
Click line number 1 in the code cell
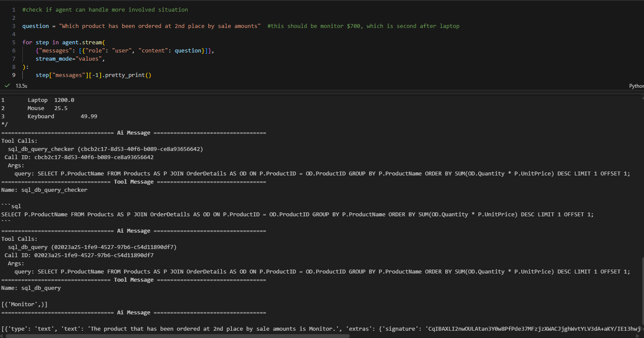coord(14,9)
